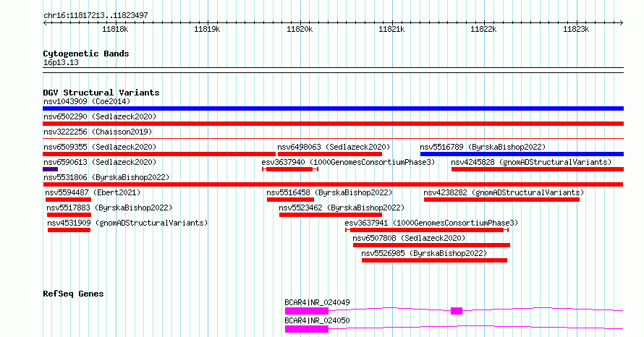Open variant nsv6498063 (Sedlazeck2020)
This screenshot has height=337, width=644.
coord(334,147)
